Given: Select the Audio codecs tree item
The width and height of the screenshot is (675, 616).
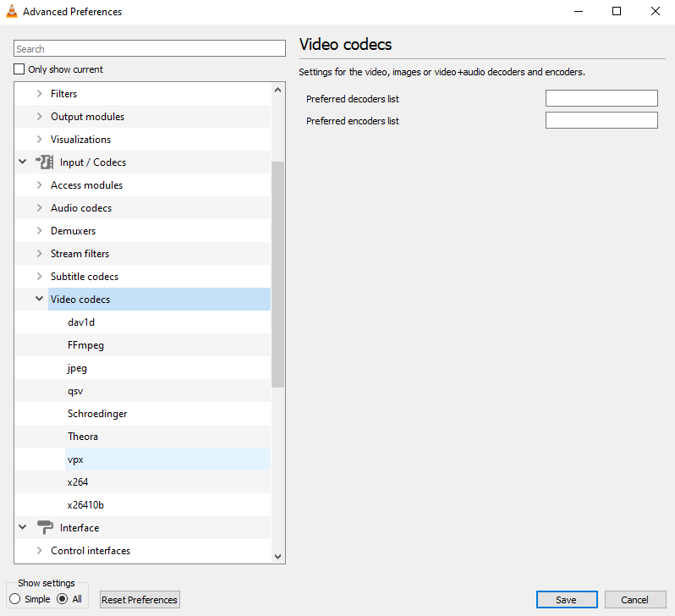Looking at the screenshot, I should [81, 208].
